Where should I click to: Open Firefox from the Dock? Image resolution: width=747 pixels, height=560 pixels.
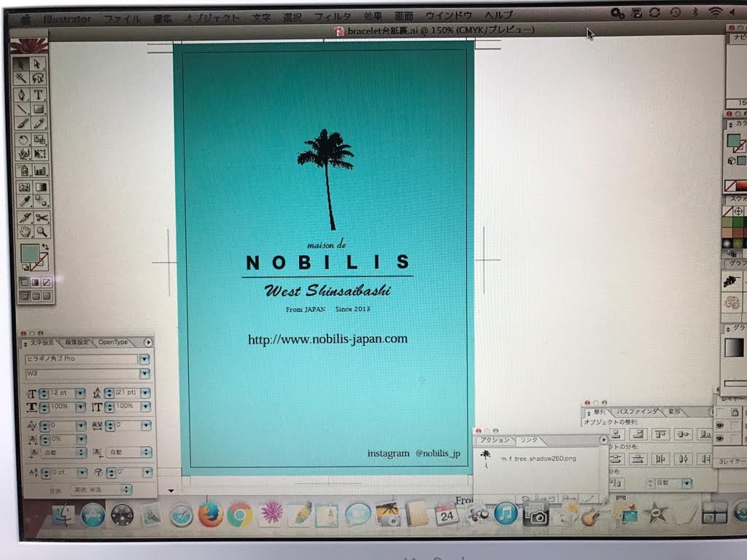coord(210,515)
